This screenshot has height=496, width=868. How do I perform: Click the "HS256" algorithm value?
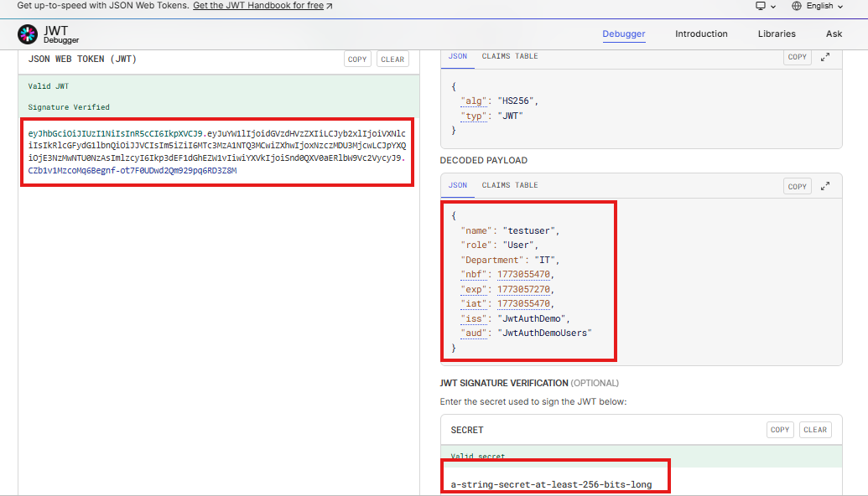point(516,101)
